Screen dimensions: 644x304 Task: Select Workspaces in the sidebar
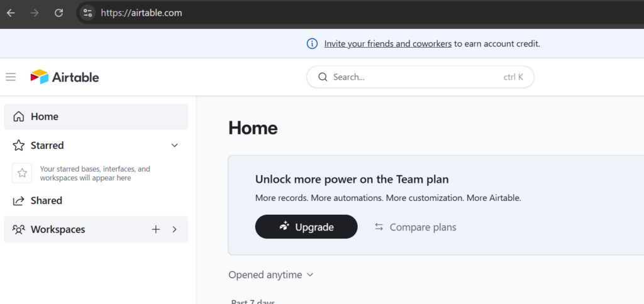(x=57, y=229)
